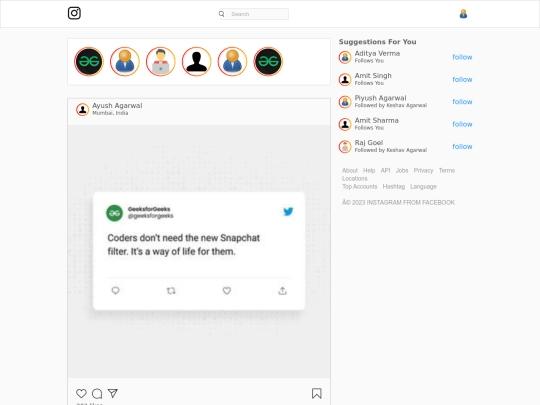Open the black silhouette story
This screenshot has width=540, height=405.
pos(196,62)
